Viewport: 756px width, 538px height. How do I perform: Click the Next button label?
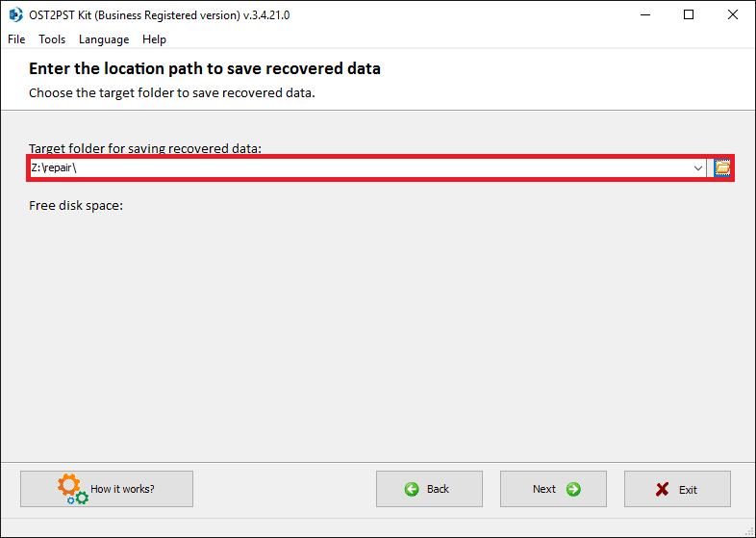click(544, 489)
